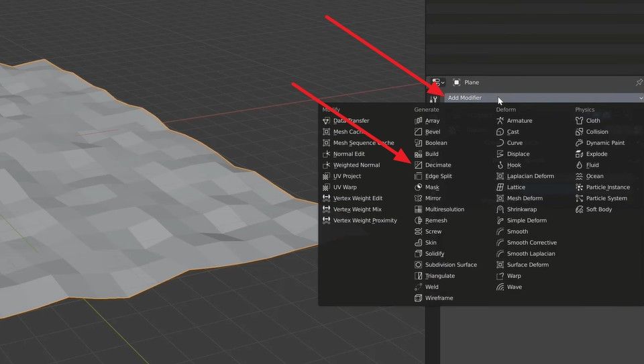Choose the Mirror modifier icon
The image size is (644, 364).
418,198
